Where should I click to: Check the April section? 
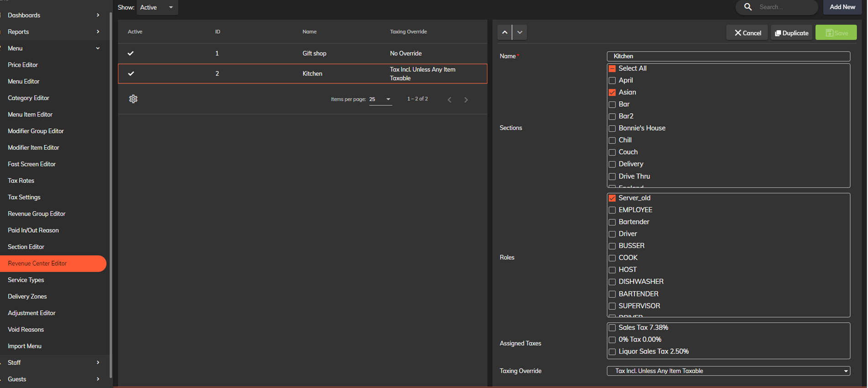pos(612,80)
